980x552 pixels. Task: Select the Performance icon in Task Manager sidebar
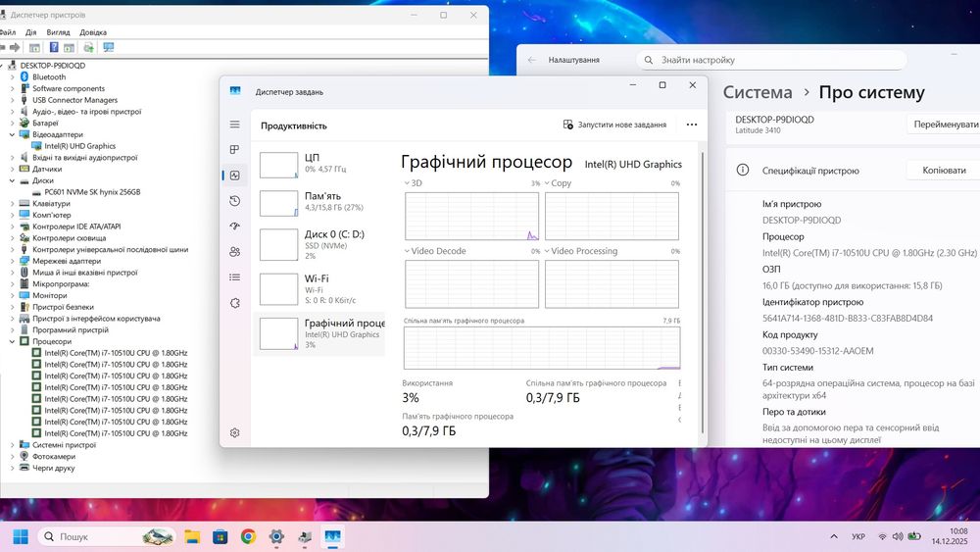[234, 176]
